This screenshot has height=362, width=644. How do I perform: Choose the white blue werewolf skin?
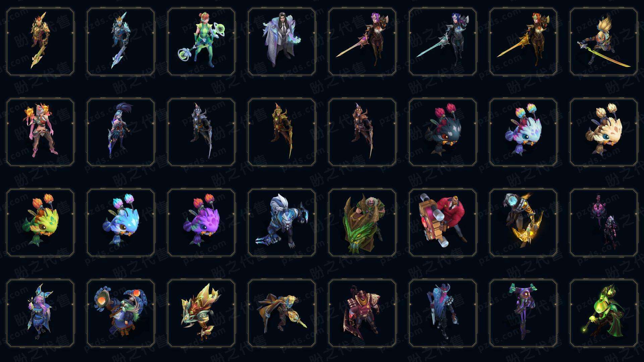[x=282, y=223]
